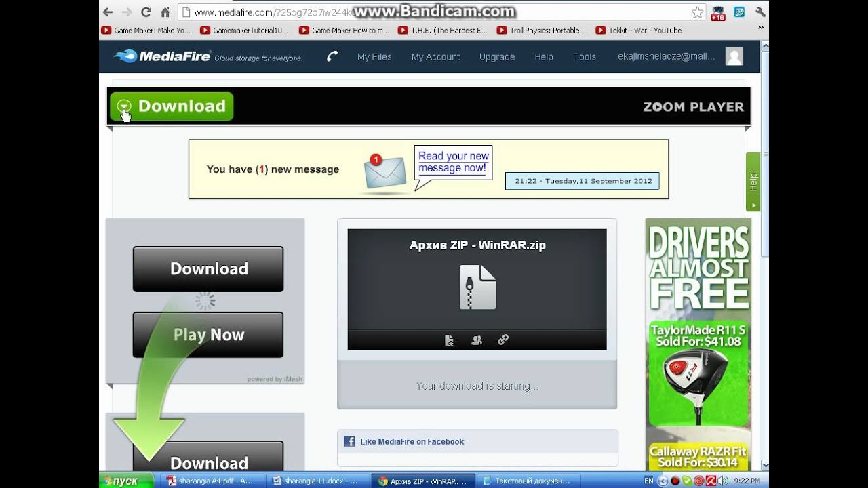This screenshot has width=868, height=488.
Task: Reload the page with the refresh icon
Action: click(146, 12)
